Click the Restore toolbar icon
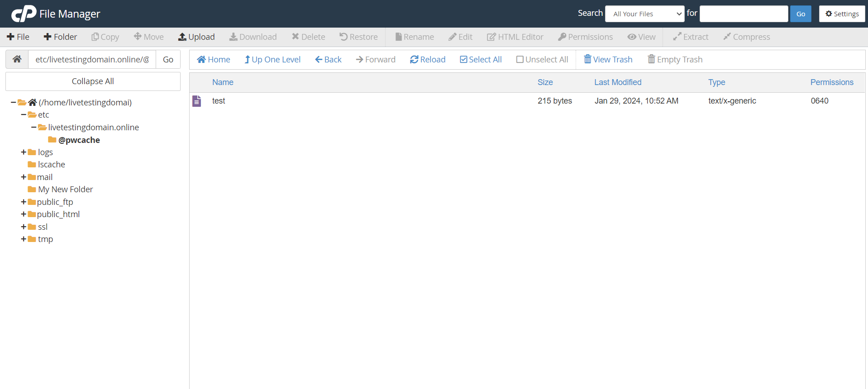 point(343,37)
